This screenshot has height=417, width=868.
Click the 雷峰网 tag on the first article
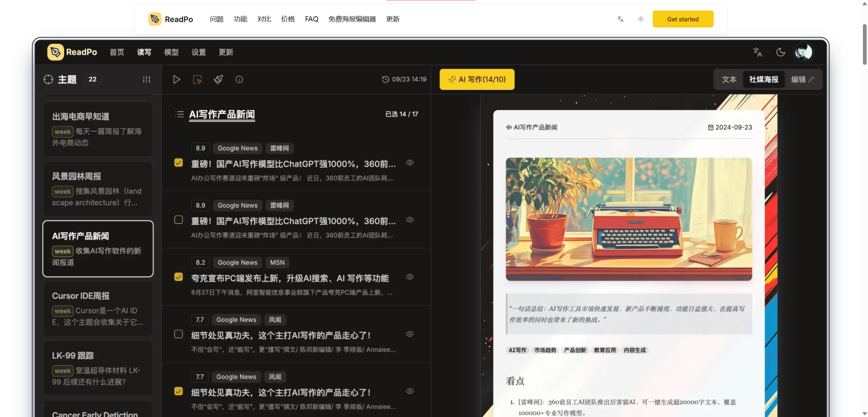pos(280,148)
